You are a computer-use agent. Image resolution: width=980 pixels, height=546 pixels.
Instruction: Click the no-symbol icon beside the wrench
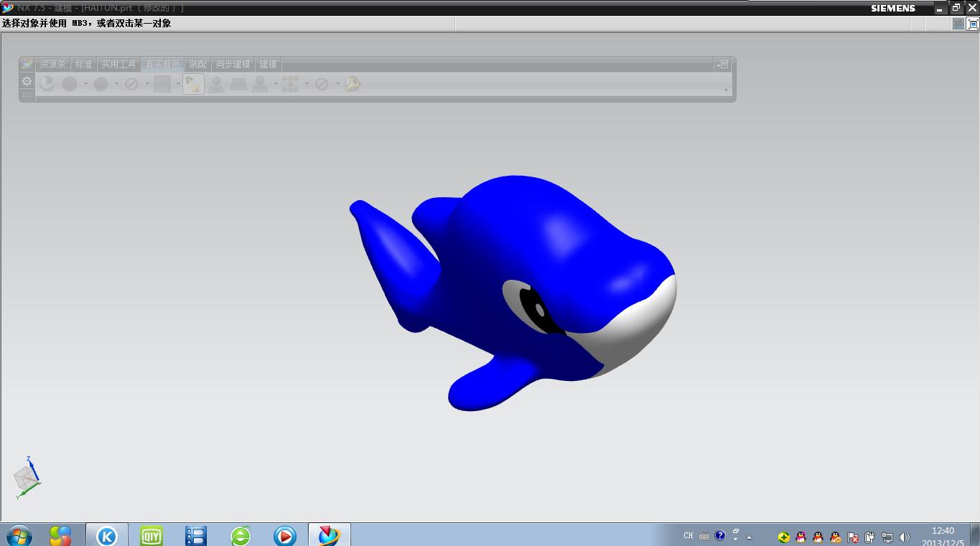coord(322,84)
